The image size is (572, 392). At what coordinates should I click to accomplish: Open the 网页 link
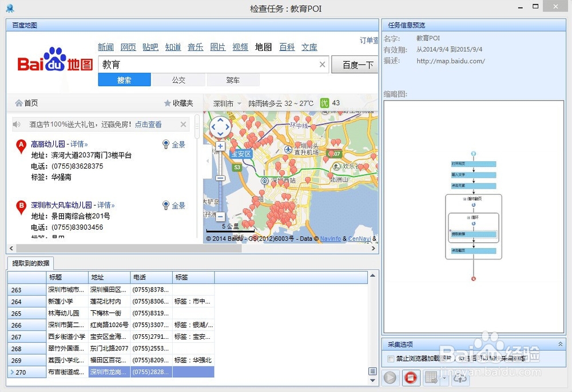(128, 47)
